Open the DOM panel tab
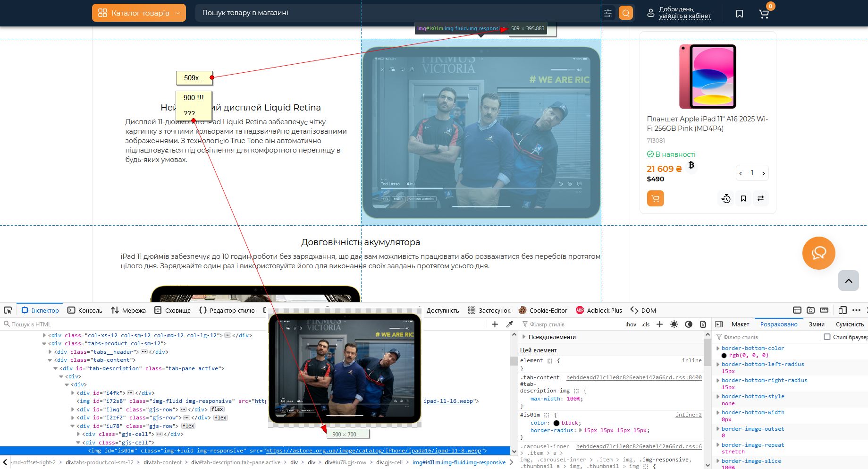Screen dimensions: 868x469 (643, 310)
